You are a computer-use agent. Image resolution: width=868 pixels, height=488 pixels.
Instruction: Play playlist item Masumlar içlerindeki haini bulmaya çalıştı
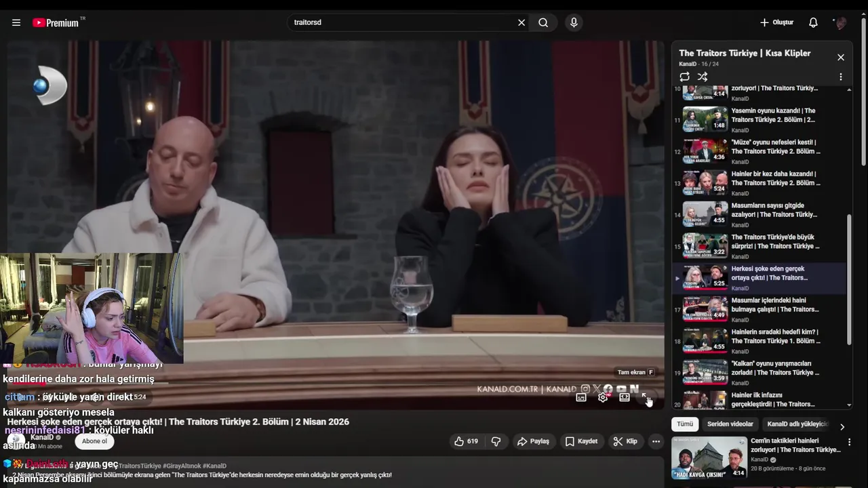tap(759, 309)
